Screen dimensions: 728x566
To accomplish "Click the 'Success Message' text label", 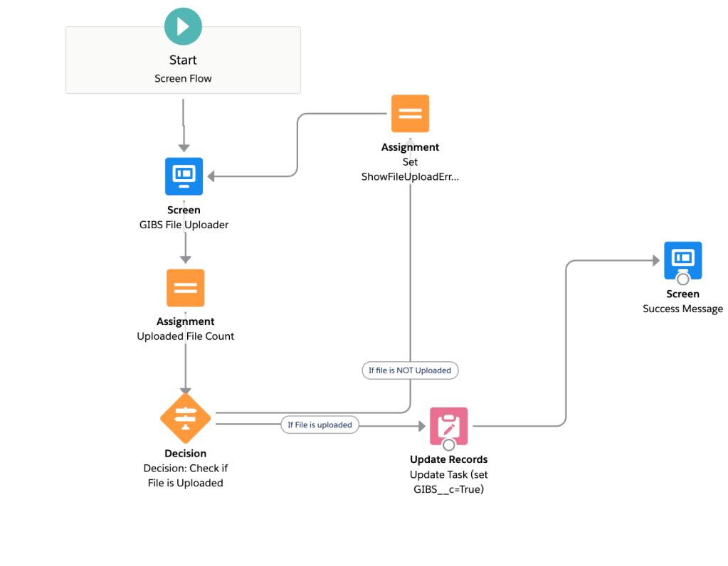I will click(x=682, y=309).
